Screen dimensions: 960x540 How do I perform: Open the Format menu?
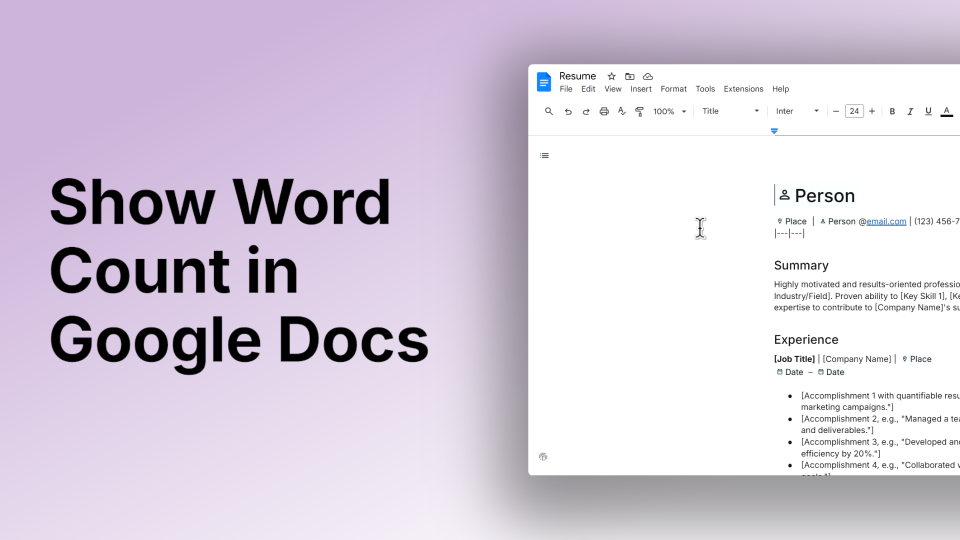pos(673,89)
